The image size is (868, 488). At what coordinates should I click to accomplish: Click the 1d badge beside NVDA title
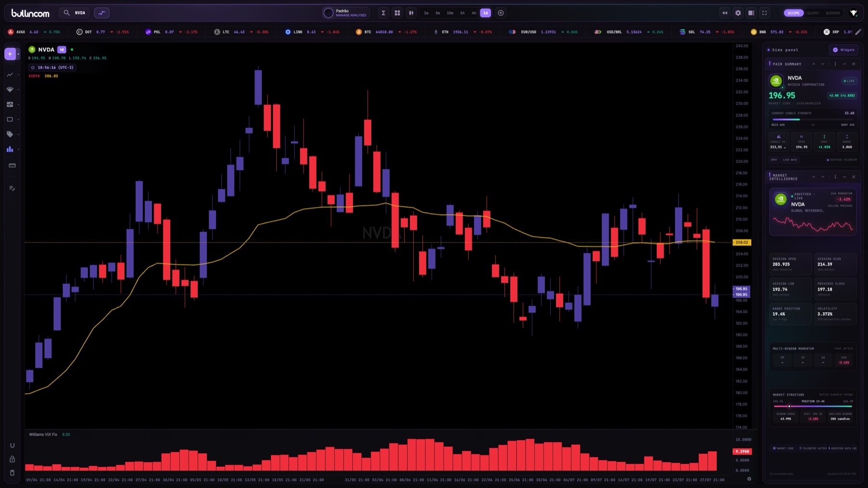coord(62,50)
